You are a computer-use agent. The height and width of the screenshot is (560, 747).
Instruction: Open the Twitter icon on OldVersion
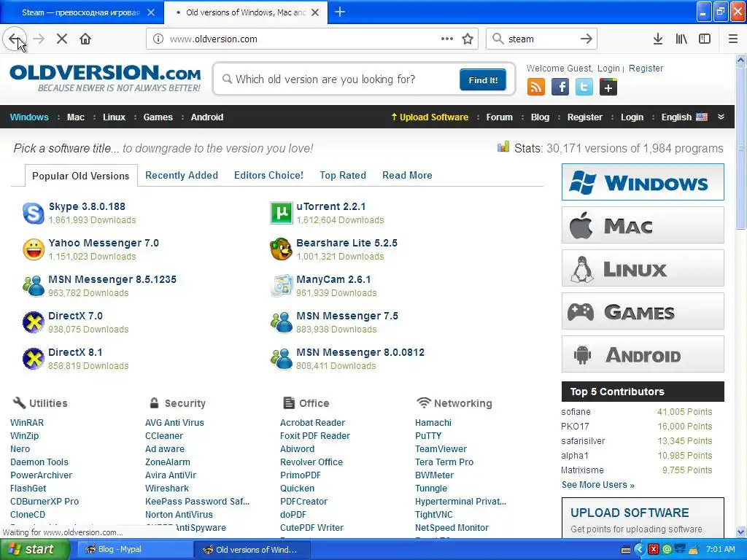pos(584,87)
